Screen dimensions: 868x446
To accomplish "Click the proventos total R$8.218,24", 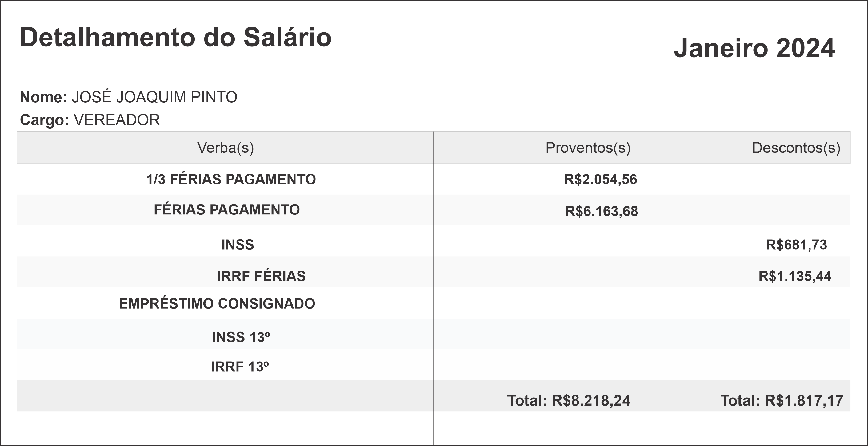I will pyautogui.click(x=569, y=400).
